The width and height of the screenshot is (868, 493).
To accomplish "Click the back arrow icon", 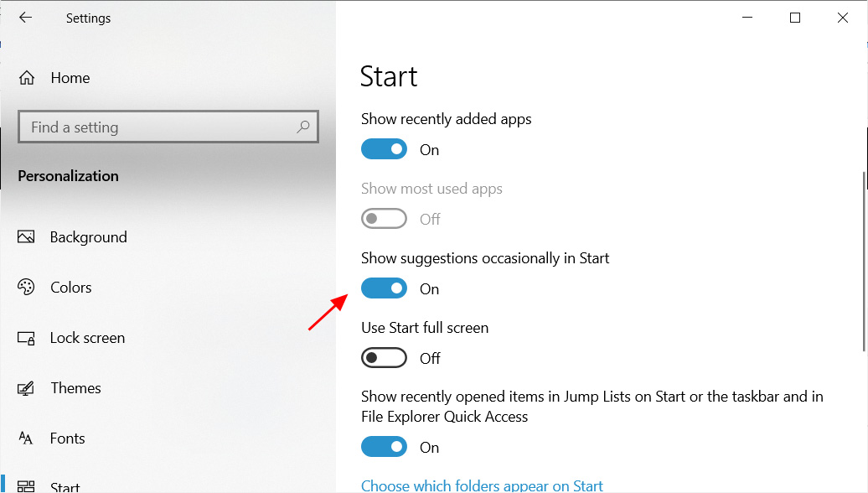I will [x=25, y=18].
